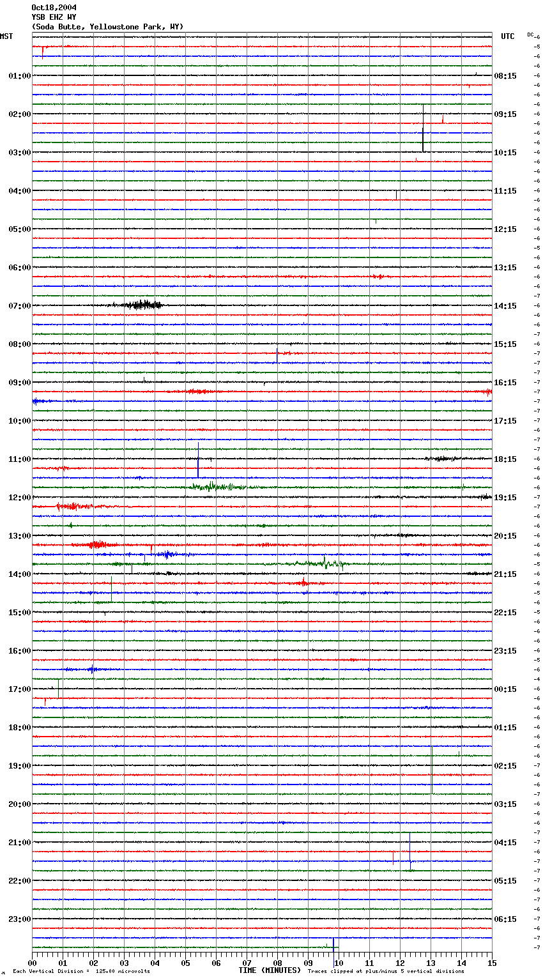The image size is (543, 980).
Task: Click the 10:00 MST time label
Action: point(19,421)
